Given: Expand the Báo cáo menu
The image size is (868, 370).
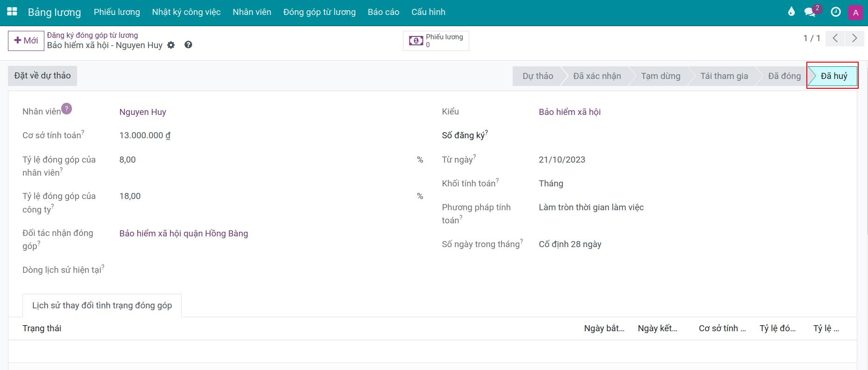Looking at the screenshot, I should point(383,12).
